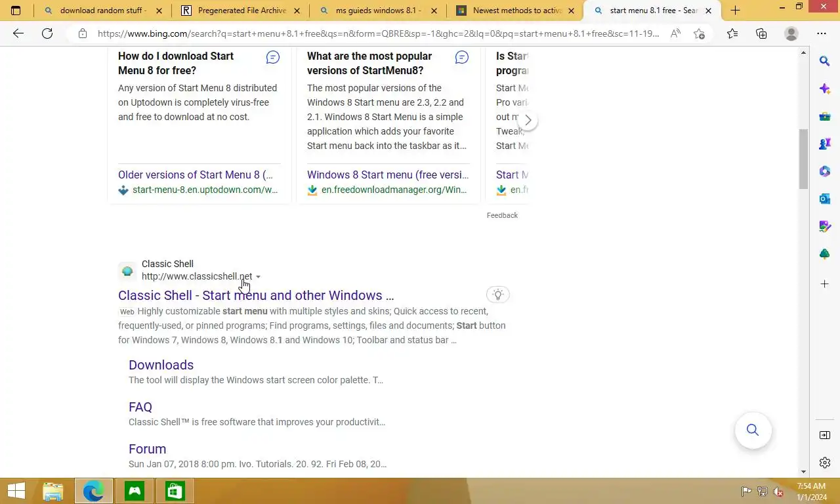Open the Store app in the taskbar
The image size is (840, 504).
coord(174,491)
